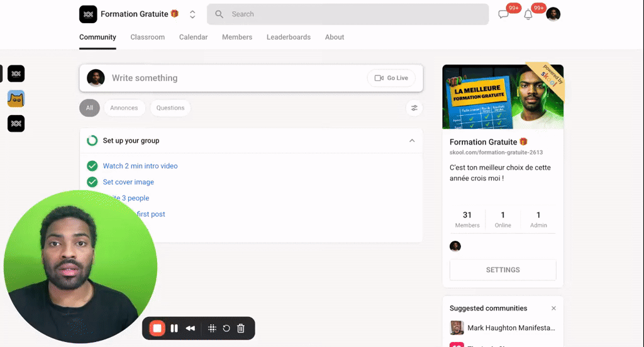Screen dimensions: 644x347
Task: Open the About tab
Action: [335, 37]
